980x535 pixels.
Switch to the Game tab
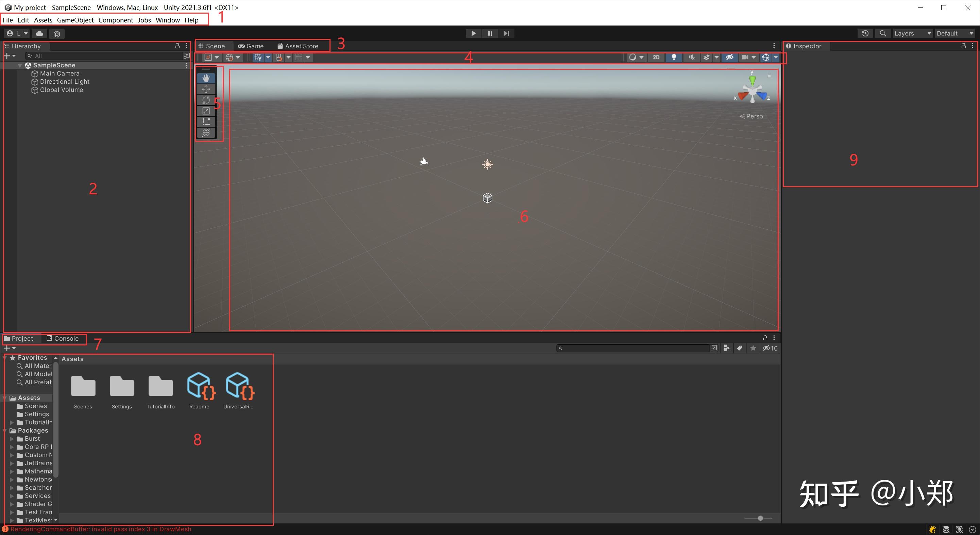point(251,46)
